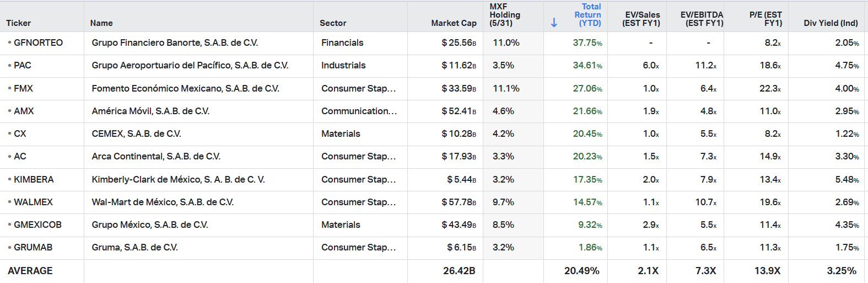Open the PAC ticker link
The height and width of the screenshot is (283, 868).
tap(23, 65)
